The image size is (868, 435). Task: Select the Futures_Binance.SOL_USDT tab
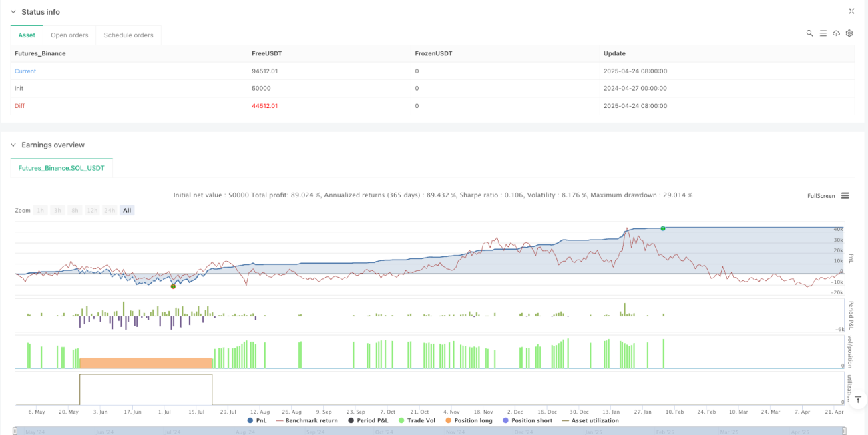tap(62, 168)
